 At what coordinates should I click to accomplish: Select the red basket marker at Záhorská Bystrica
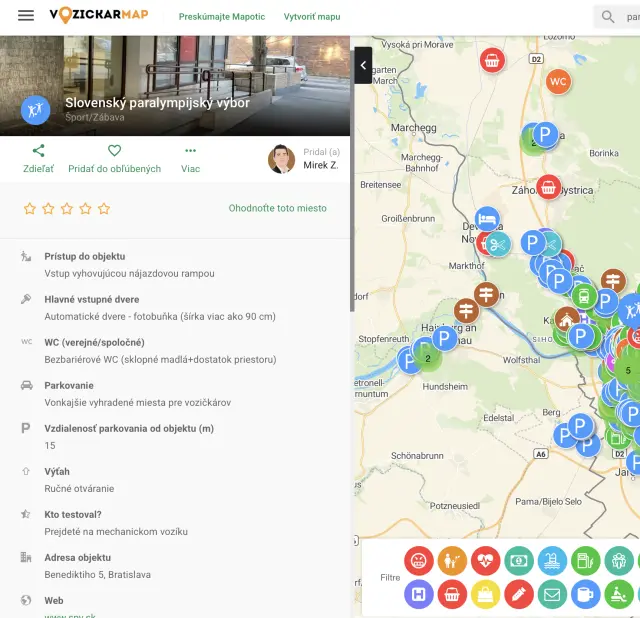click(548, 187)
